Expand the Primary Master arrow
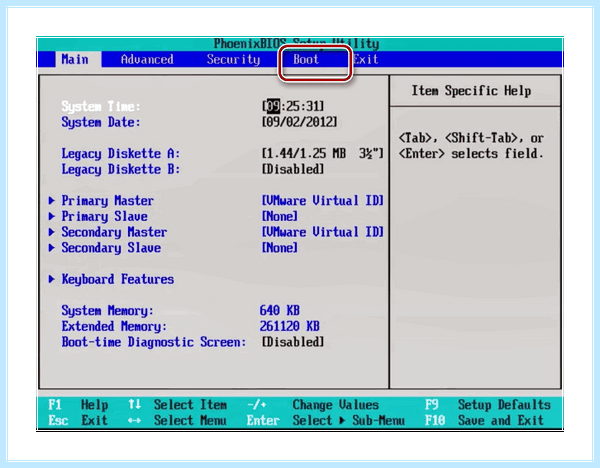The height and width of the screenshot is (468, 600). 52,201
